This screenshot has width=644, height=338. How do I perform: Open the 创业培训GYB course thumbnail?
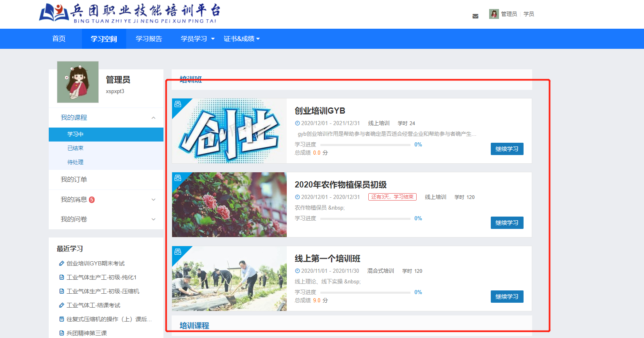click(x=229, y=131)
